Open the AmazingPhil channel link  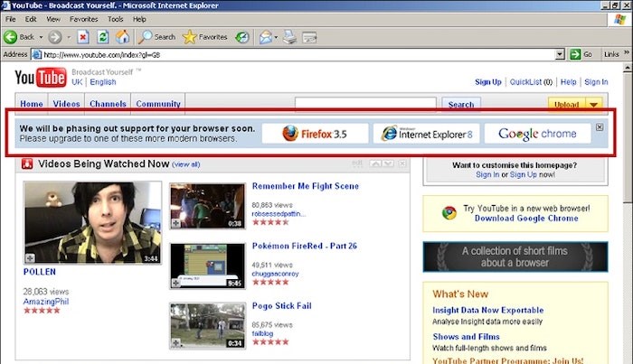coord(45,302)
